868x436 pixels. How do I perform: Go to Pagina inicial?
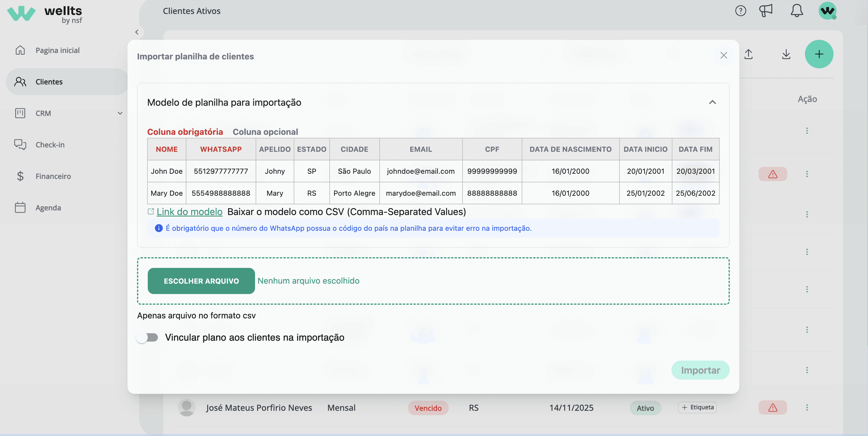coord(57,50)
